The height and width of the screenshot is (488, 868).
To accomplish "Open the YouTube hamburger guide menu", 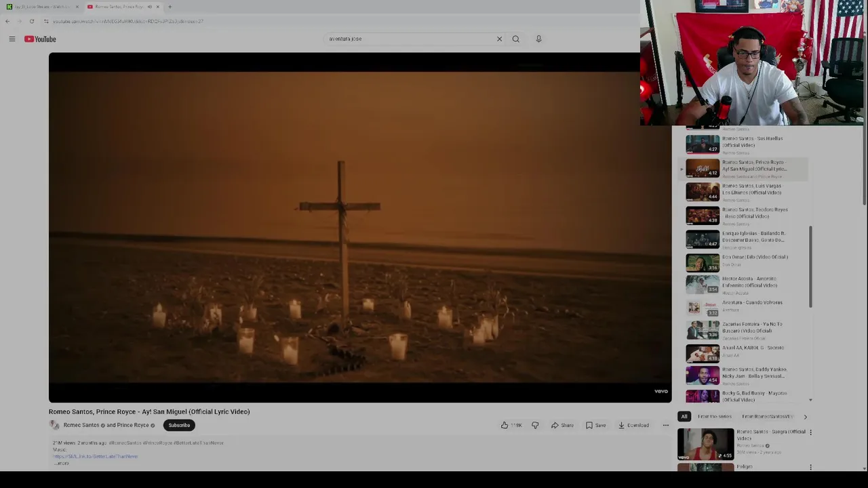I will coord(12,39).
